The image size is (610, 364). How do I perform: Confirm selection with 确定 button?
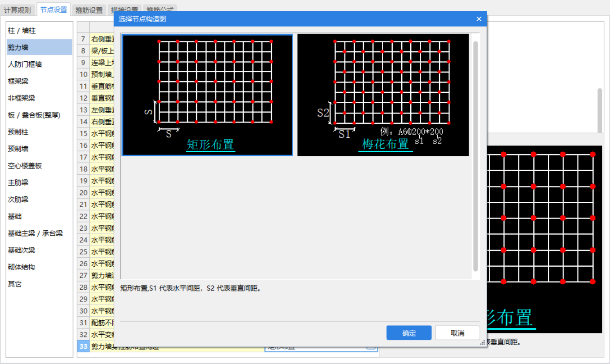(409, 333)
